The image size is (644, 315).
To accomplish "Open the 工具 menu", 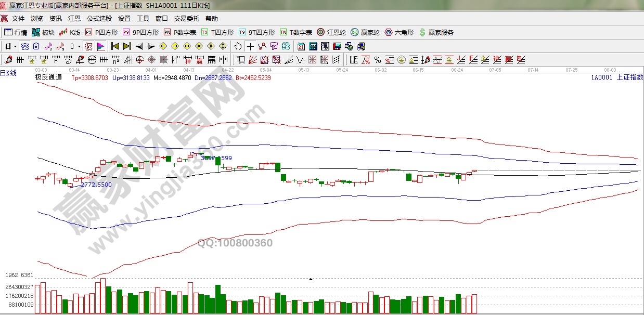I will [143, 18].
